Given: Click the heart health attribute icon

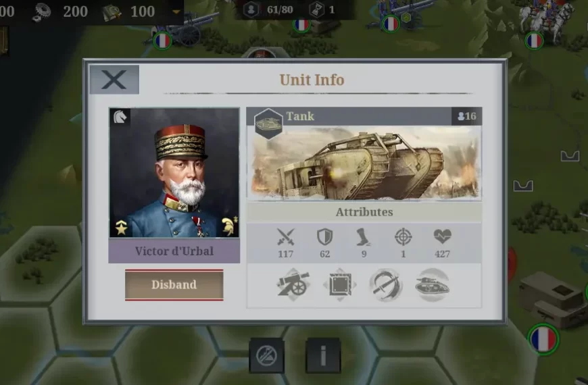Looking at the screenshot, I should tap(443, 236).
